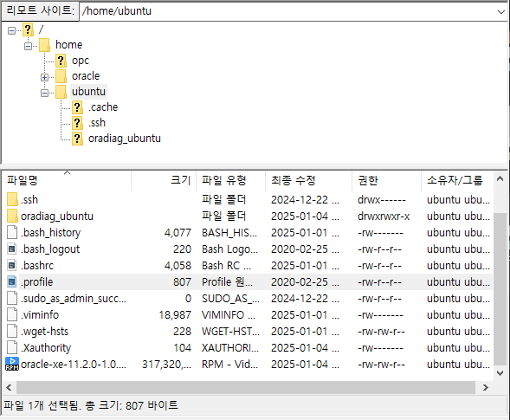This screenshot has height=420, width=510.
Task: Select oradiag_ubuntu in the directory tree
Action: click(x=125, y=139)
